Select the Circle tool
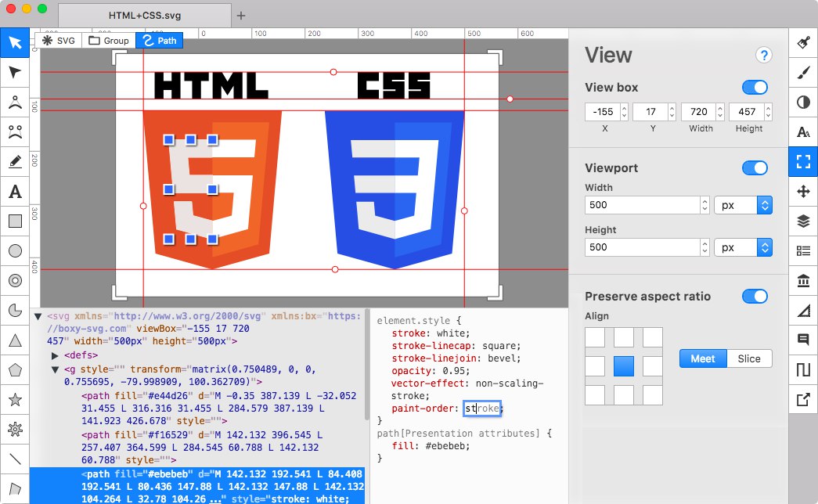This screenshot has height=504, width=818. tap(15, 251)
